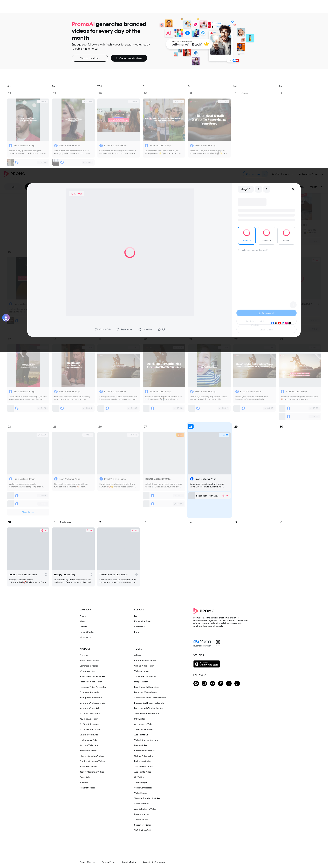Image resolution: width=328 pixels, height=868 pixels.
Task: Open YouTube channel from footer Follow Us
Action: pyautogui.click(x=213, y=683)
